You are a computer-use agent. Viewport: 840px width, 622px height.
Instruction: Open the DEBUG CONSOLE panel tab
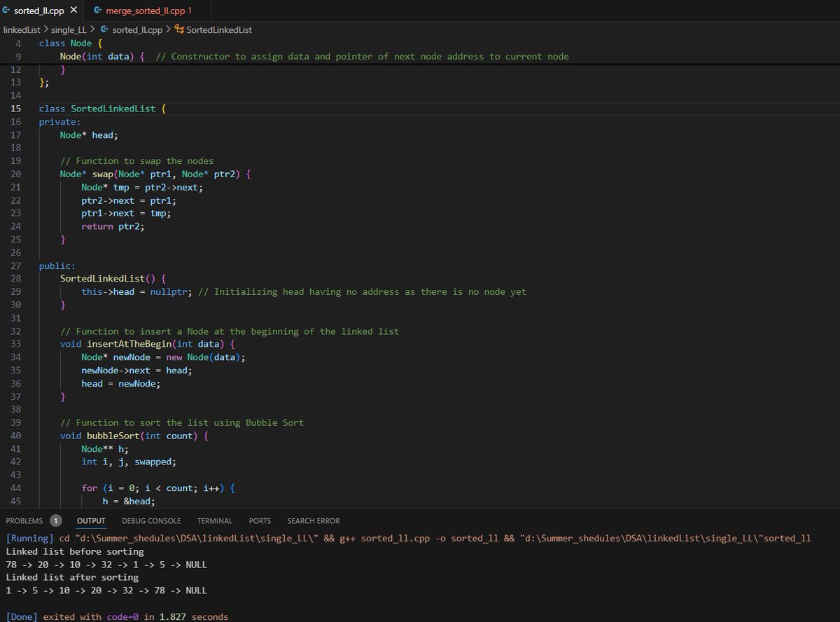point(151,521)
